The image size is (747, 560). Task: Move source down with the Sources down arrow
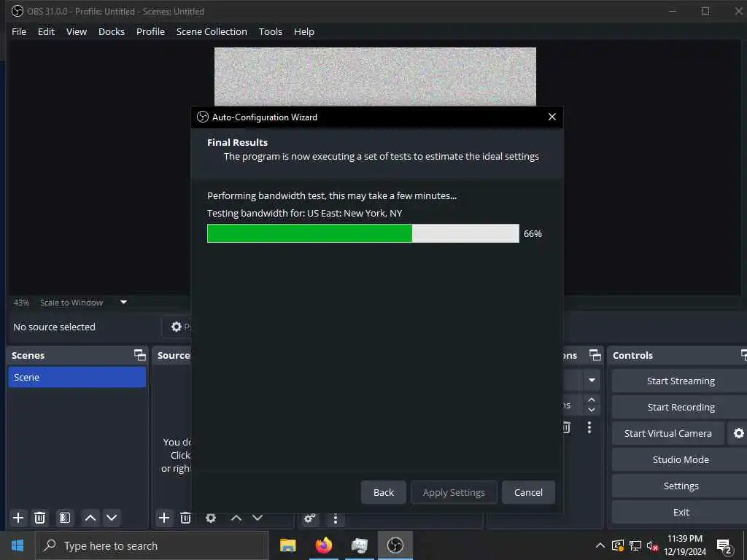point(258,518)
